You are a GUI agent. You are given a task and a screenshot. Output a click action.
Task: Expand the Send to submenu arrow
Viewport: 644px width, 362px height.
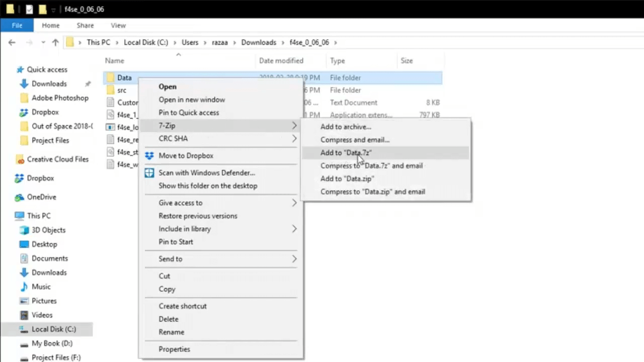pyautogui.click(x=294, y=259)
